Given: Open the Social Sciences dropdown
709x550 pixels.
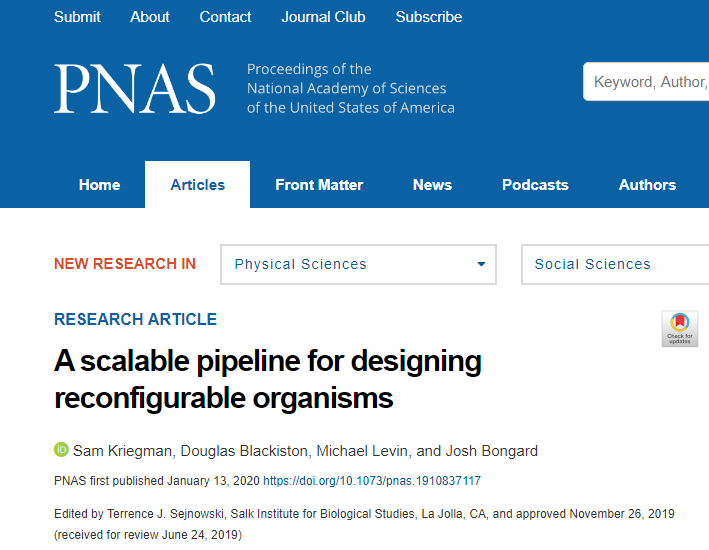Looking at the screenshot, I should pyautogui.click(x=614, y=264).
